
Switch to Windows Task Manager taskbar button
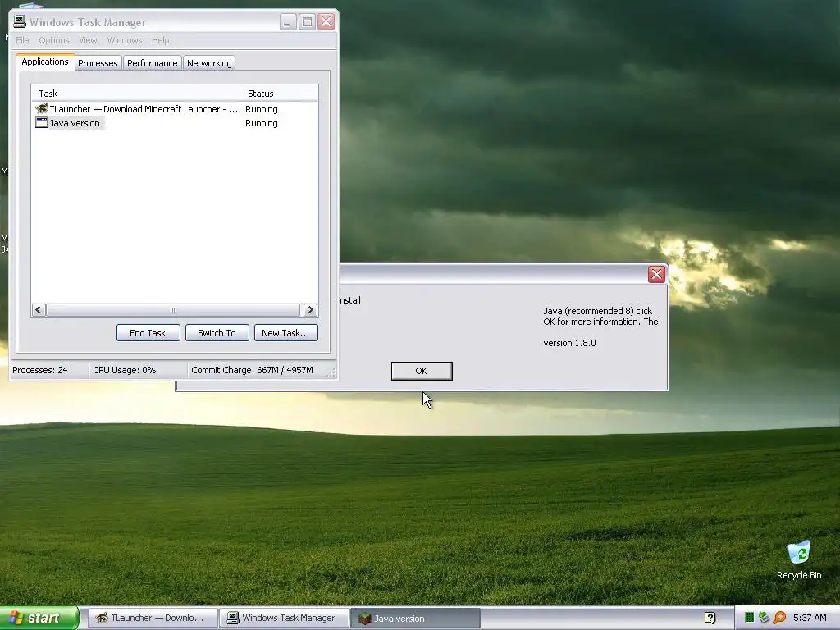[284, 619]
